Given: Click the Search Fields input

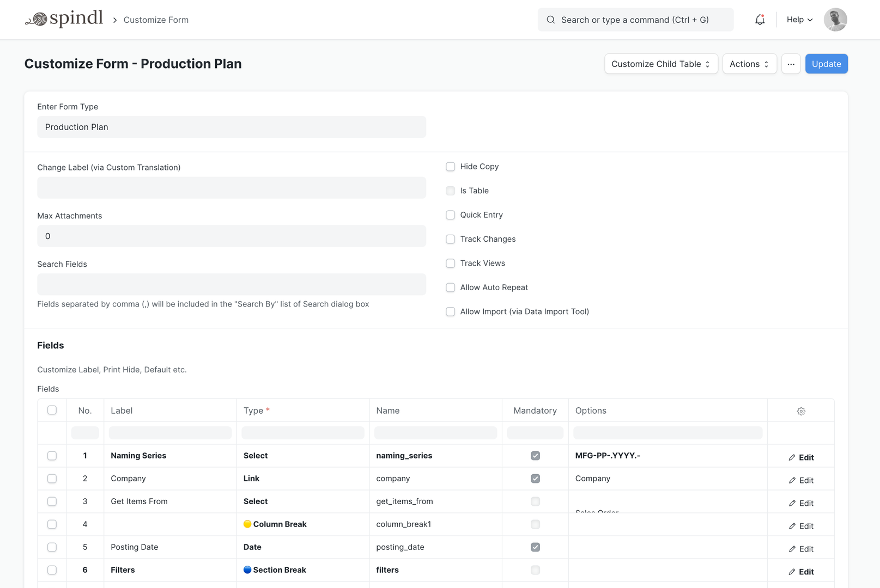Looking at the screenshot, I should coord(231,284).
